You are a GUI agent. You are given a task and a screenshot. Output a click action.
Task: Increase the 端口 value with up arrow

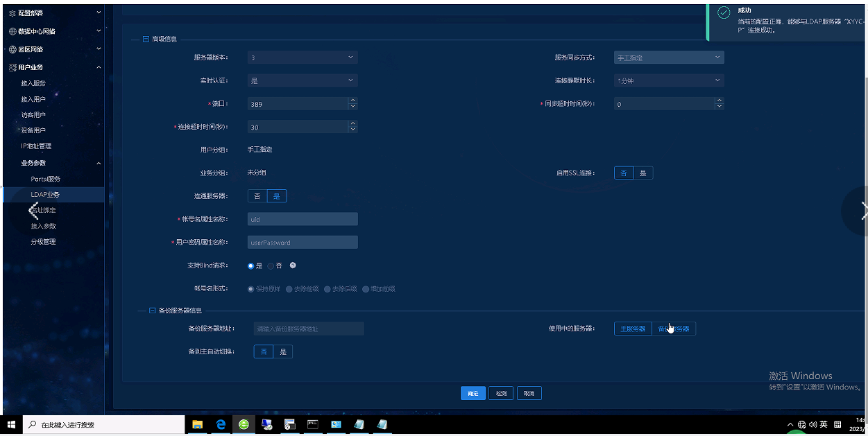(x=352, y=101)
